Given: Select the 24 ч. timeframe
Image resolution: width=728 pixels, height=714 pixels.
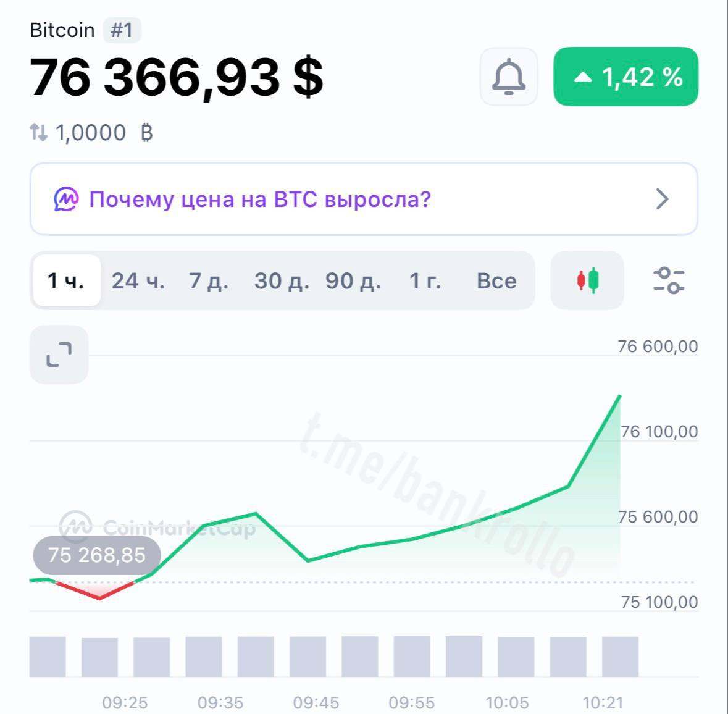Looking at the screenshot, I should [x=138, y=280].
